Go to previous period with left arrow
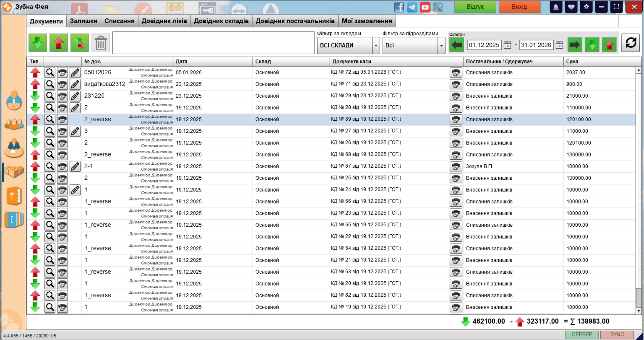The width and height of the screenshot is (644, 340). tap(456, 45)
